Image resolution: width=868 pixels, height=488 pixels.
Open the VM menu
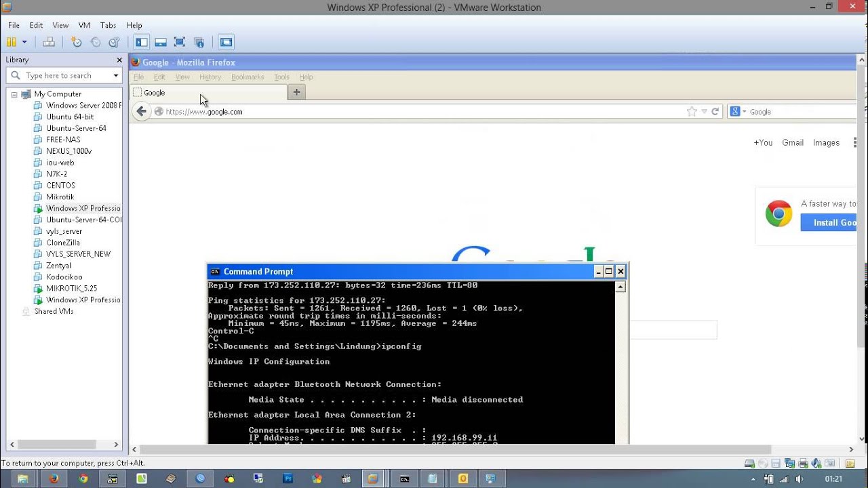click(x=84, y=25)
